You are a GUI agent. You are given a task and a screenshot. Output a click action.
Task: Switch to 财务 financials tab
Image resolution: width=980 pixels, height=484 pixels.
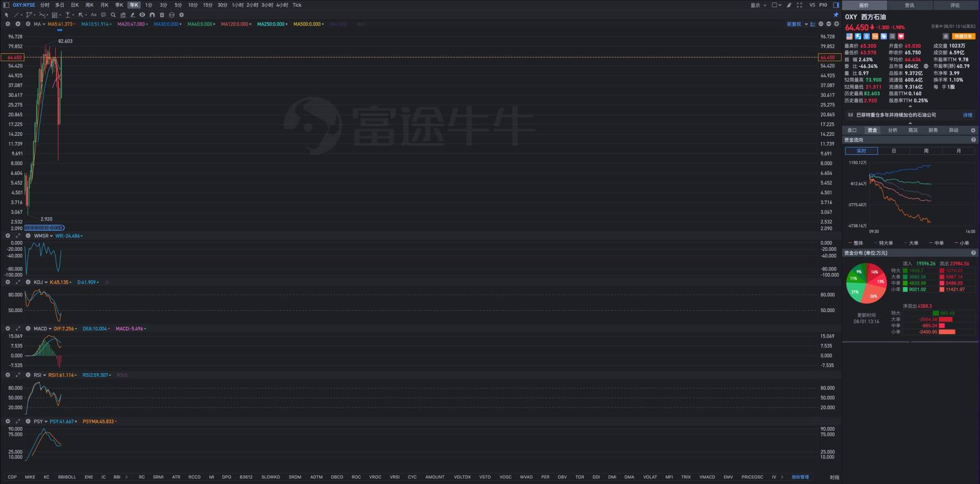point(933,130)
